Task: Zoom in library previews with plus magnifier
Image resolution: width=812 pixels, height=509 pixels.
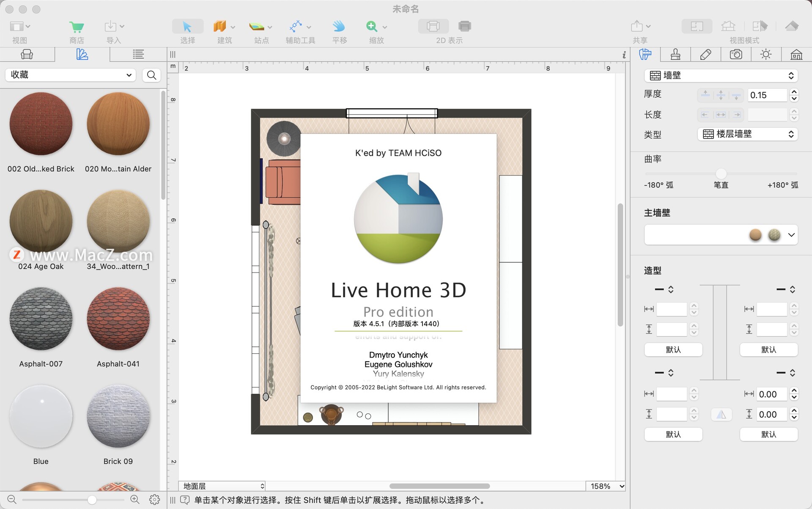Action: tap(135, 499)
